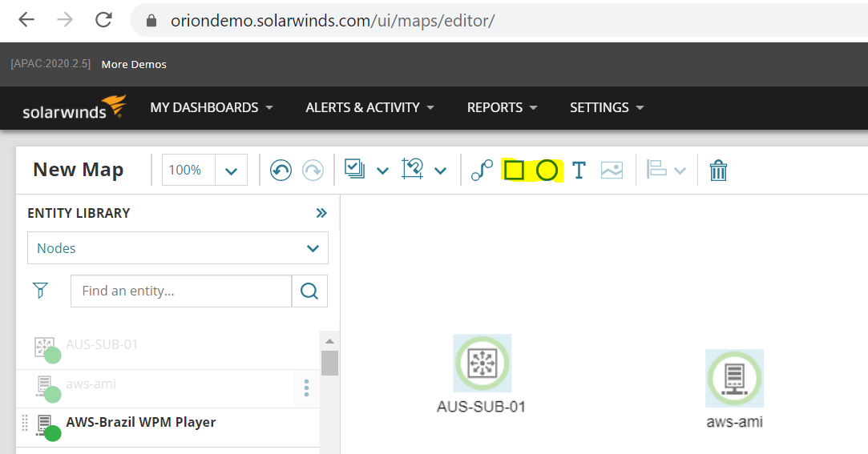Click the [APAC:2020.2.5] version text
This screenshot has width=868, height=454.
[x=50, y=63]
